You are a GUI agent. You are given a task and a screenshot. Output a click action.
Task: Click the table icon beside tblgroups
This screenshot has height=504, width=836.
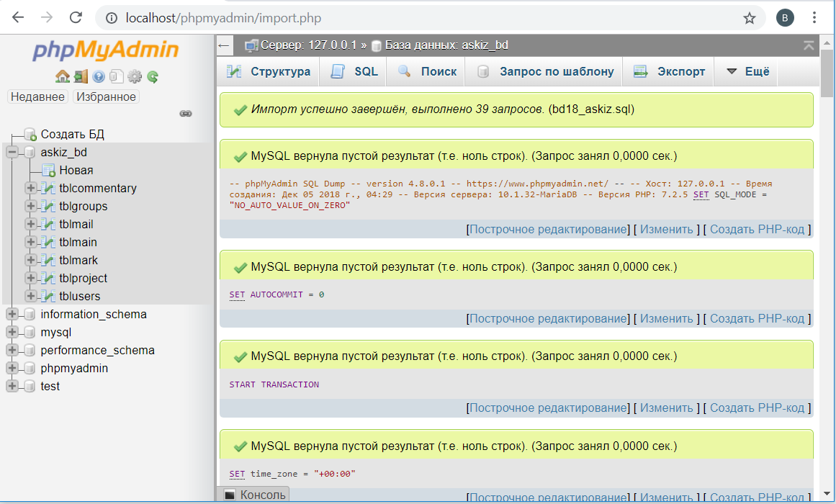pos(48,207)
